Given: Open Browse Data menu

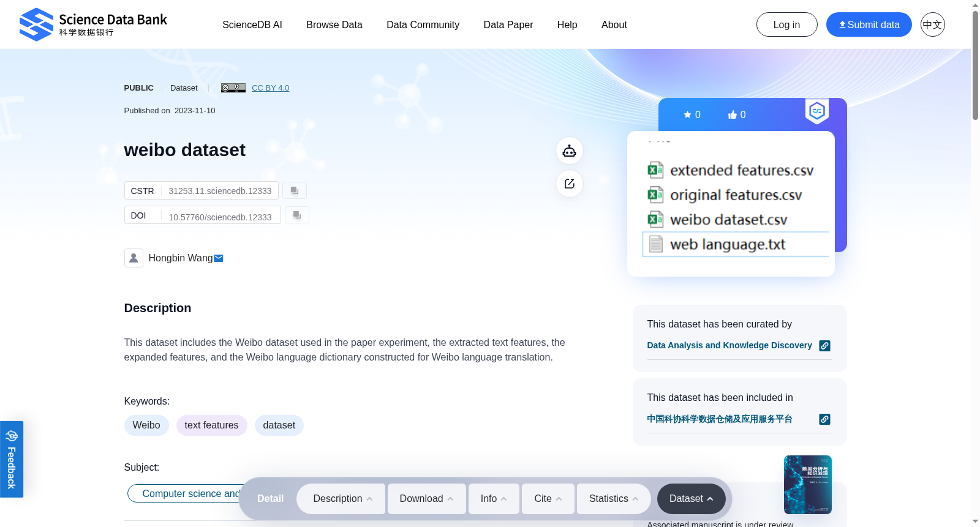Looking at the screenshot, I should click(334, 24).
